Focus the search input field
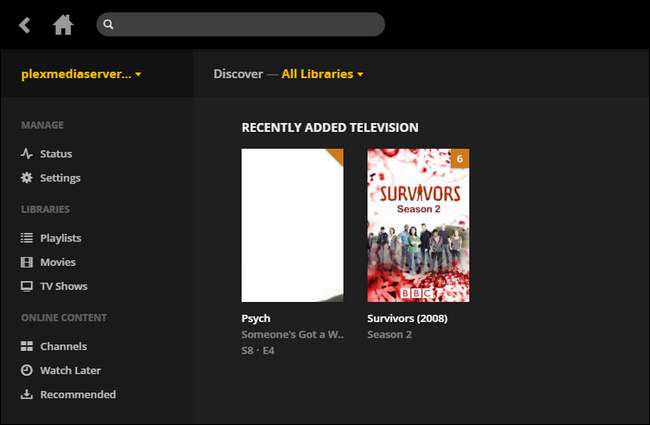 coord(240,24)
